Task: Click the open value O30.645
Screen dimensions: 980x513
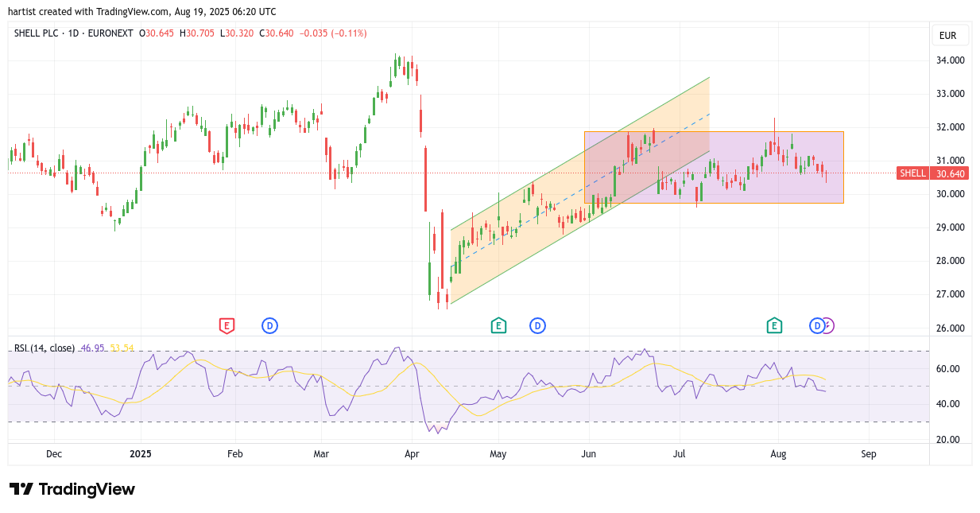Action: coord(157,33)
